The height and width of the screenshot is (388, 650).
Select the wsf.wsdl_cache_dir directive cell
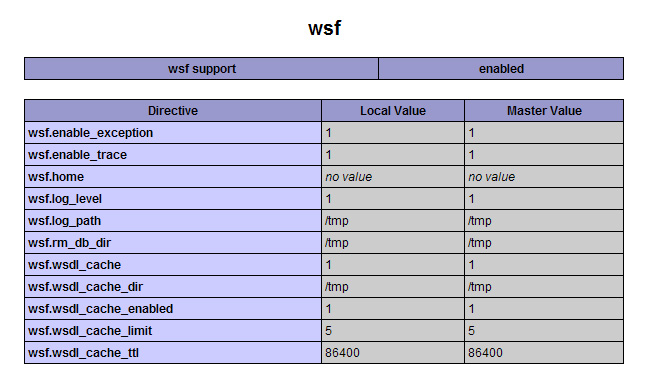173,286
